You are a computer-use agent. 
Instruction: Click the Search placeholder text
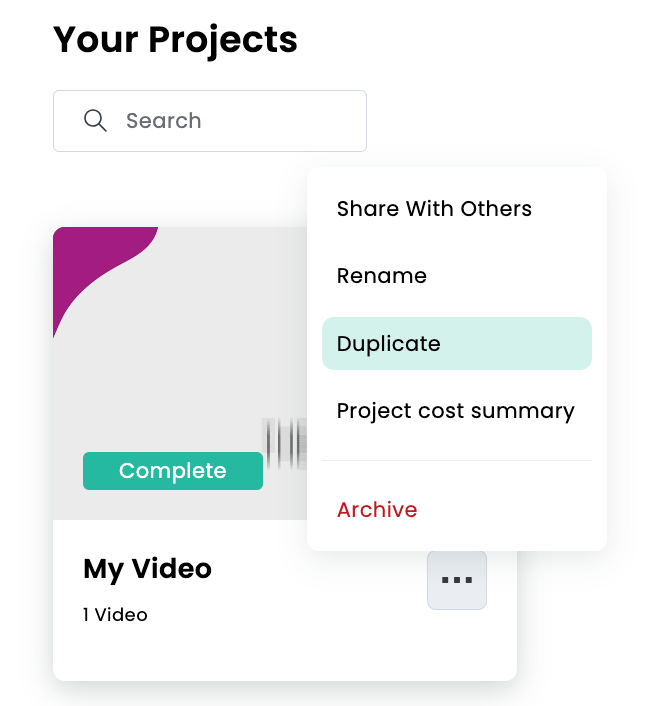163,121
